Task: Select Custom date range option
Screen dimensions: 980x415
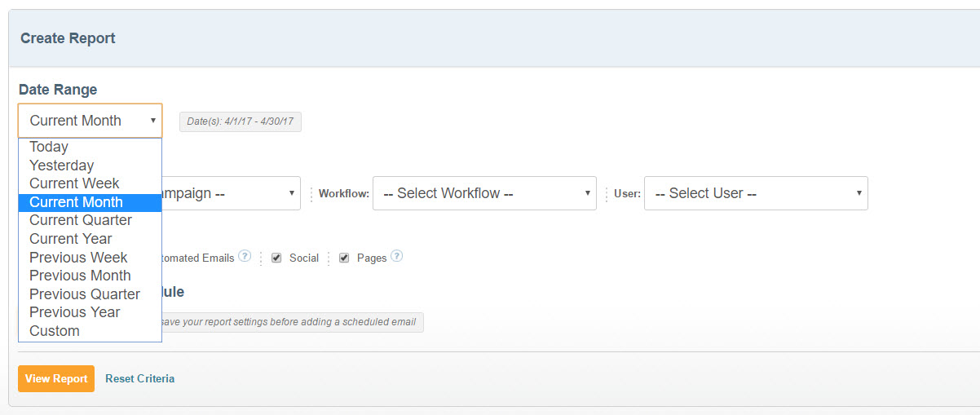Action: pyautogui.click(x=90, y=331)
